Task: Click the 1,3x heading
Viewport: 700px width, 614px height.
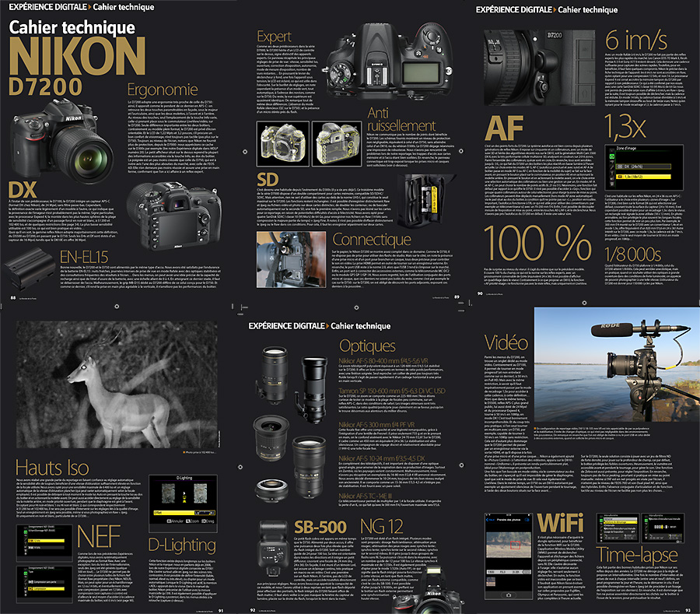Action: [625, 126]
